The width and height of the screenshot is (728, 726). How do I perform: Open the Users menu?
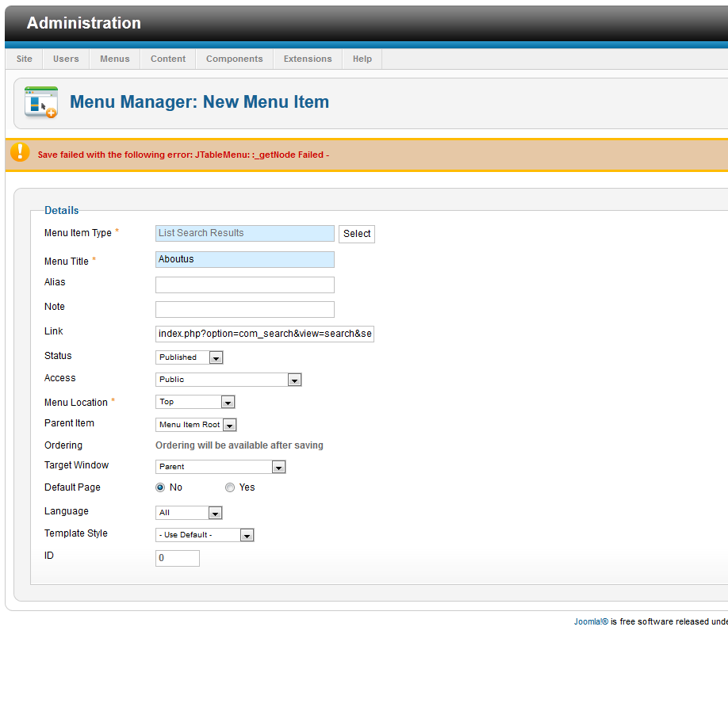click(x=66, y=59)
